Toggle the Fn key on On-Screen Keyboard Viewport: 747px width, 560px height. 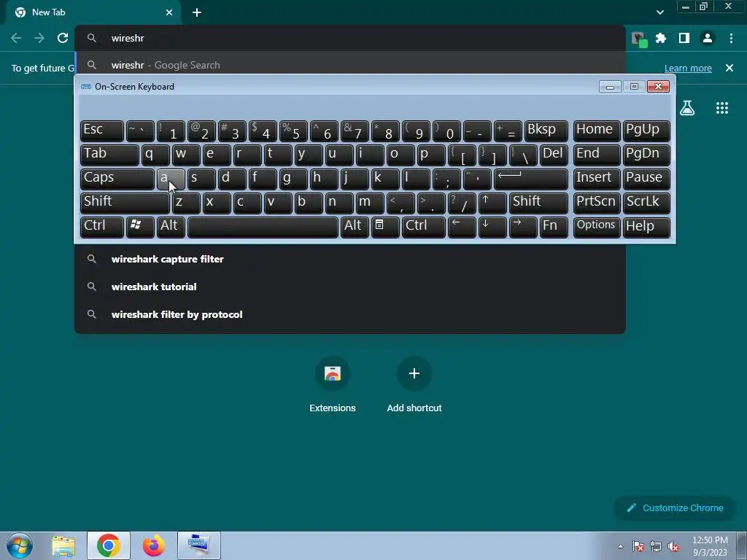554,227
